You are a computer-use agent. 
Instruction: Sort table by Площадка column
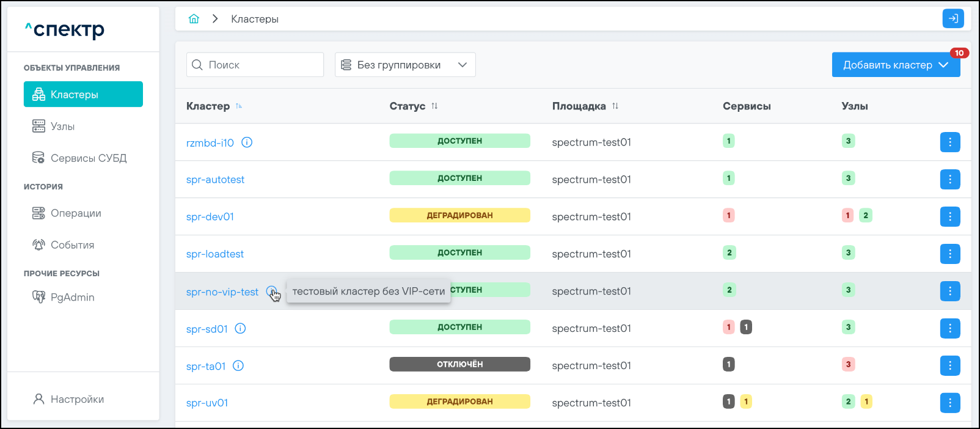(615, 106)
